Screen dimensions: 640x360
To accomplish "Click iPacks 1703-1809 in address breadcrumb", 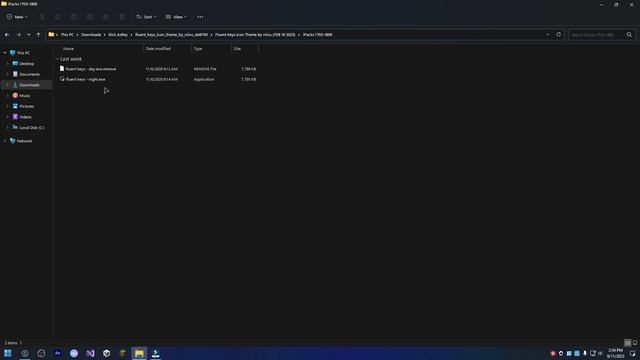I will coord(318,35).
